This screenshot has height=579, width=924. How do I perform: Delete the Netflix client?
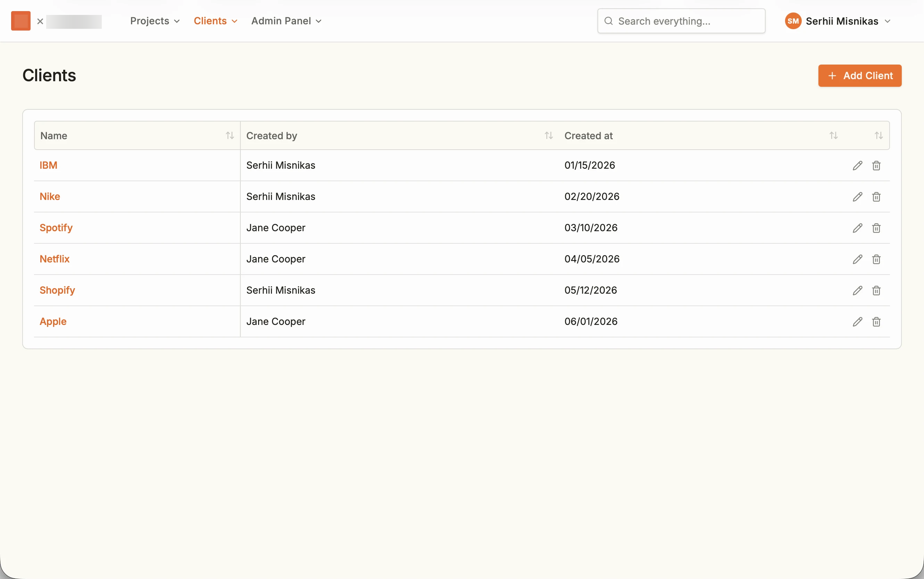tap(876, 259)
